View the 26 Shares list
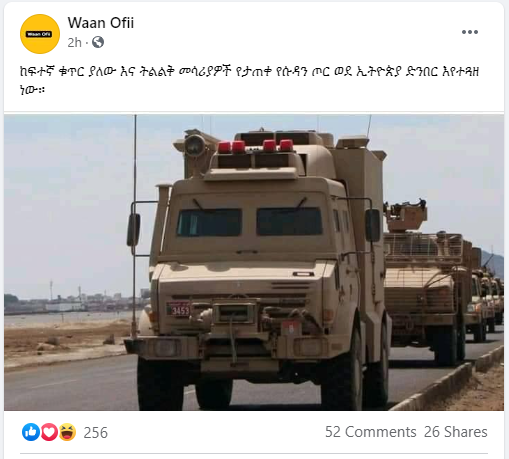Screen dimensions: 509x459 (455, 432)
